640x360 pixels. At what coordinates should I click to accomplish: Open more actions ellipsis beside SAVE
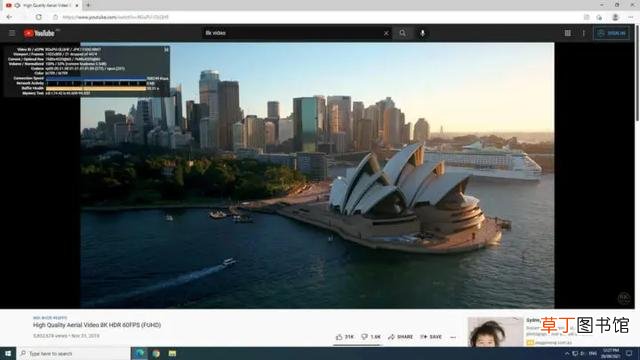[453, 337]
